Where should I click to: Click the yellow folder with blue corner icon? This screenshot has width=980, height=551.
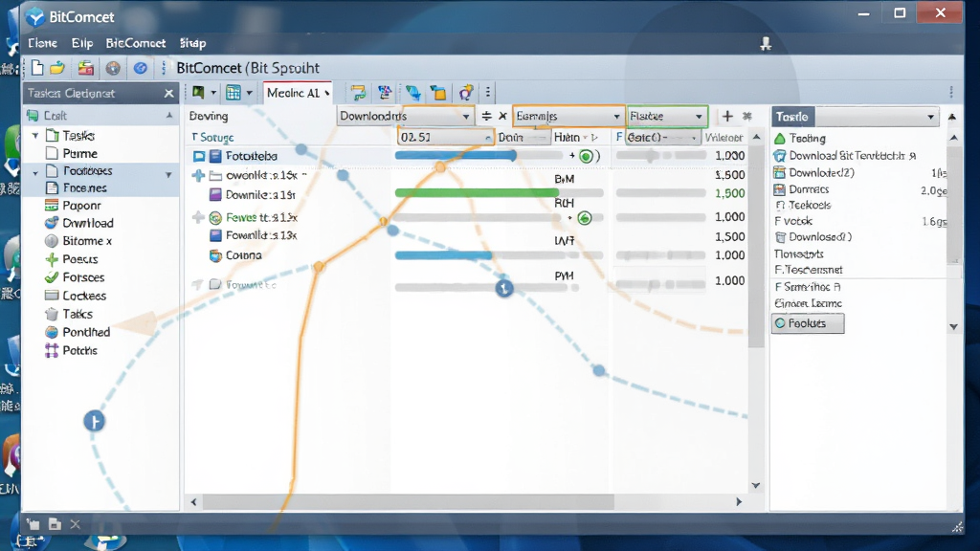click(438, 93)
